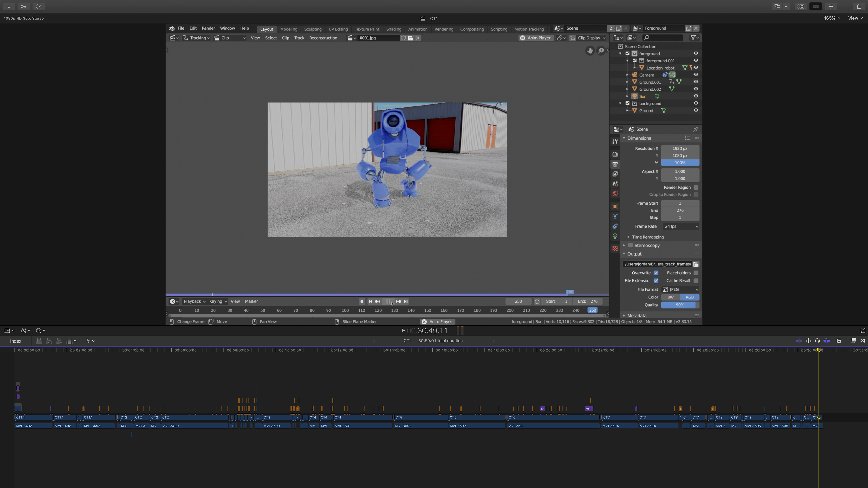
Task: Expand the Time Remapping section
Action: pyautogui.click(x=648, y=237)
